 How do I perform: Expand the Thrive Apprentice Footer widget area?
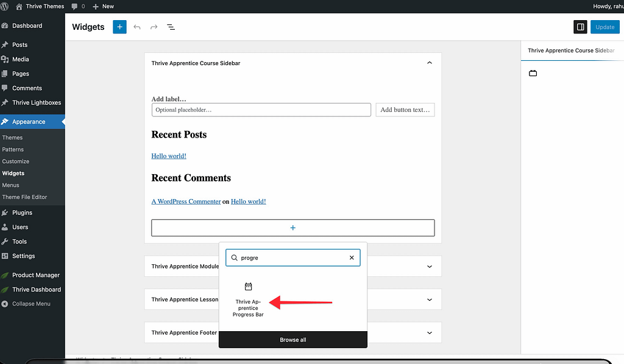pyautogui.click(x=429, y=333)
